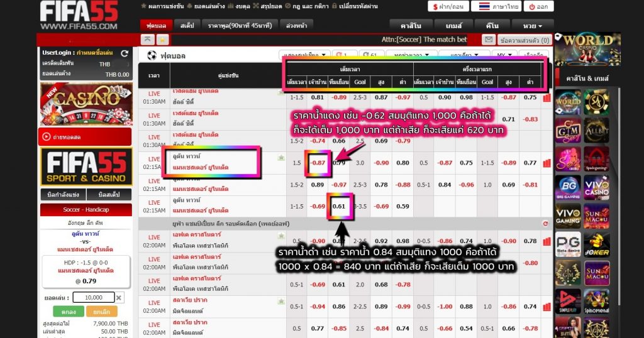Select odds -1.00 in Slavia Praha row

(445, 307)
